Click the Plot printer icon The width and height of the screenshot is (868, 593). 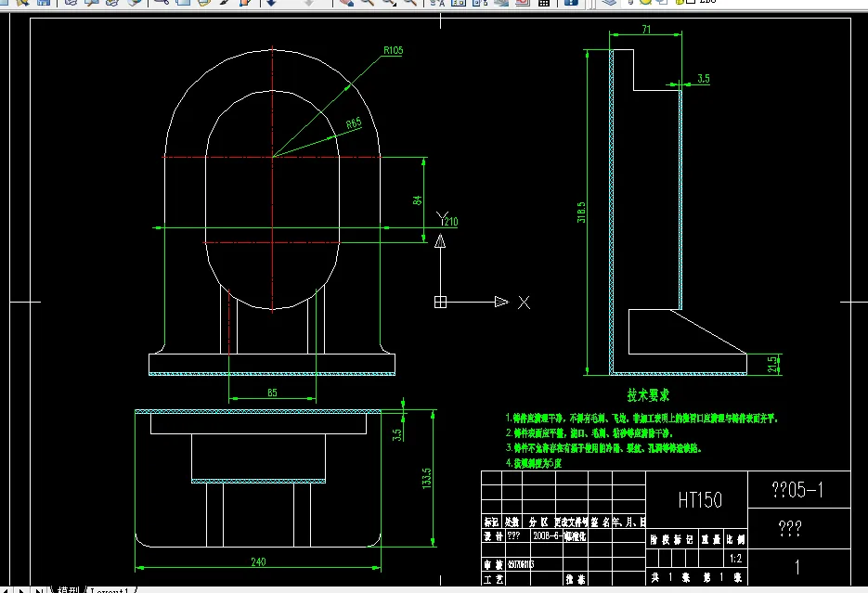pyautogui.click(x=71, y=3)
